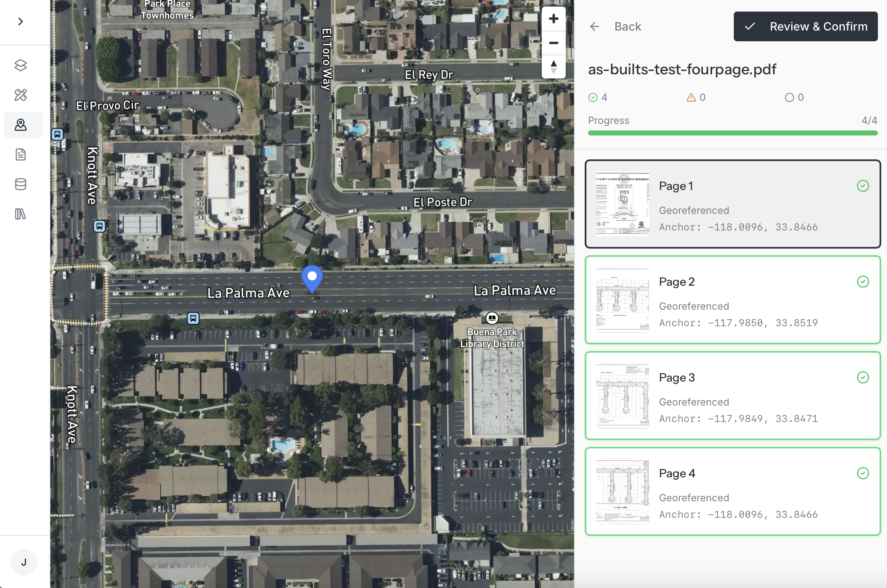Go back using the Back arrow
The height and width of the screenshot is (588, 887).
(x=595, y=26)
